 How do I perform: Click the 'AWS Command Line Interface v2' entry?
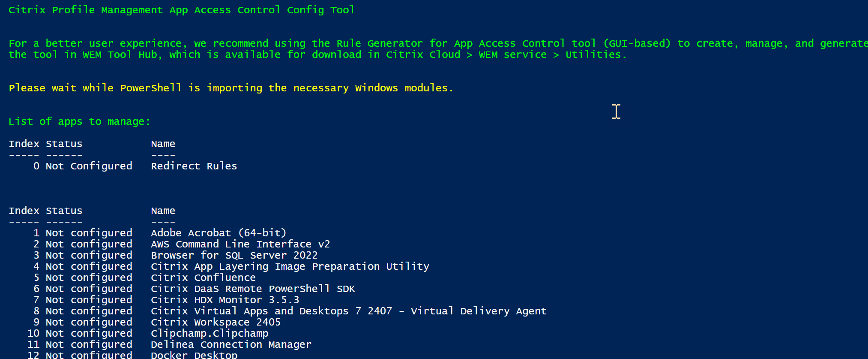(240, 244)
